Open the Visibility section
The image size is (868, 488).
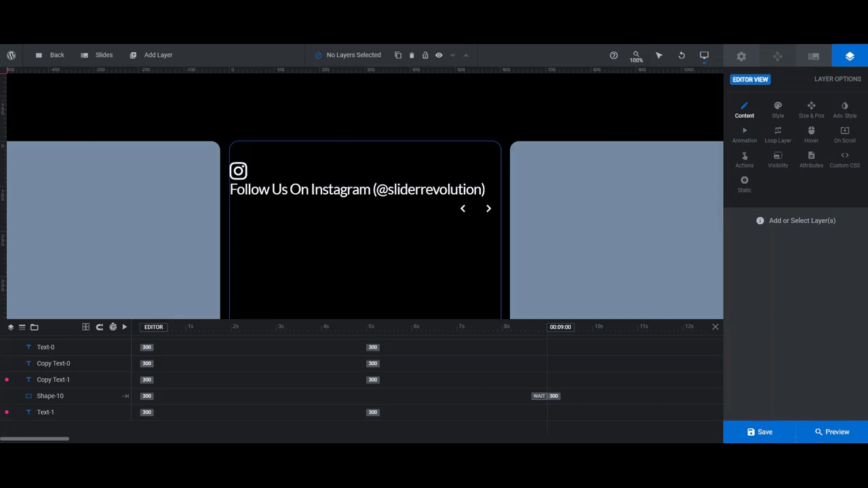778,160
